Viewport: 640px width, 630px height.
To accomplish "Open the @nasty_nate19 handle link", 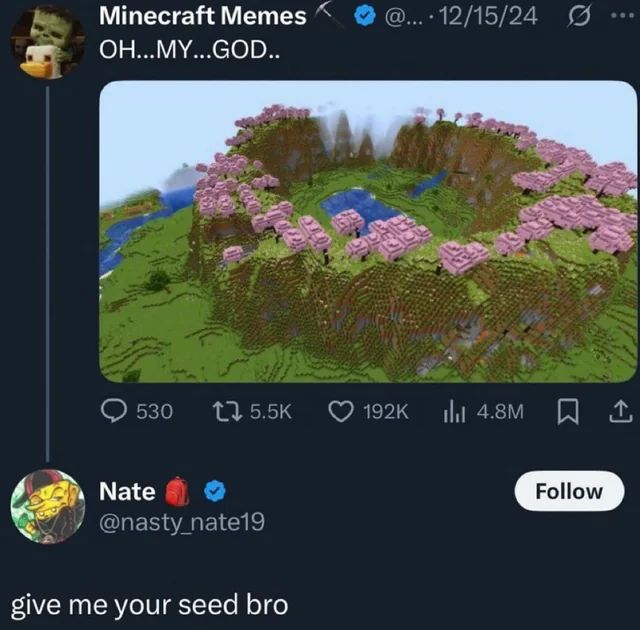I will coord(183,521).
